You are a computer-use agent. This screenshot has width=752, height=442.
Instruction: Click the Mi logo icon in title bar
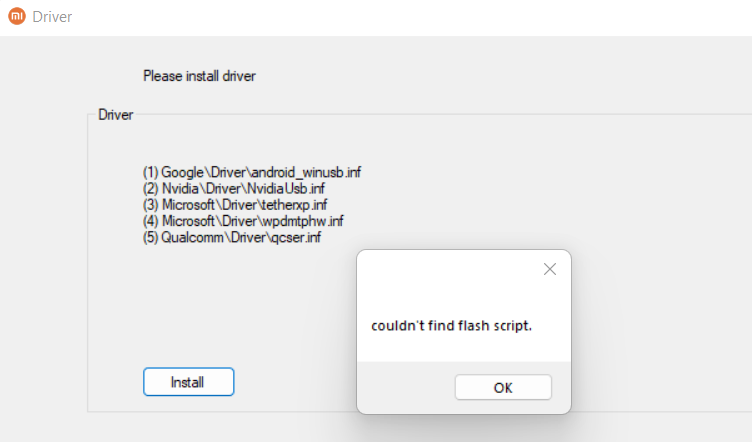[x=17, y=16]
